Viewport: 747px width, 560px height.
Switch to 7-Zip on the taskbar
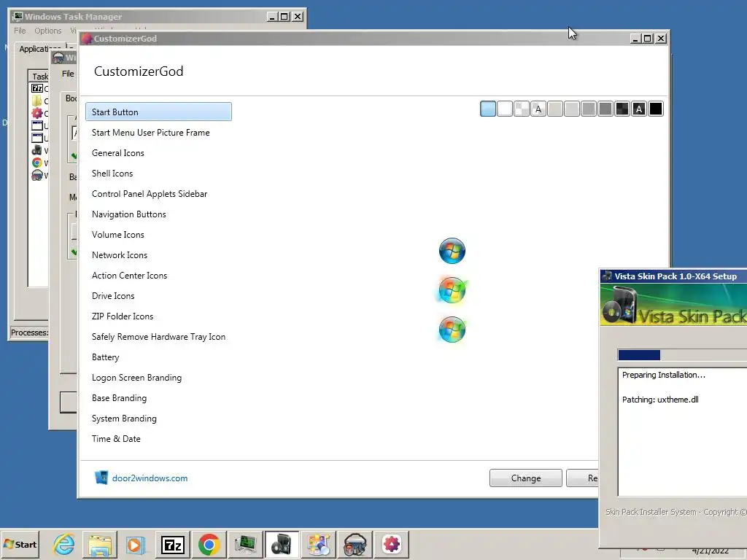172,544
